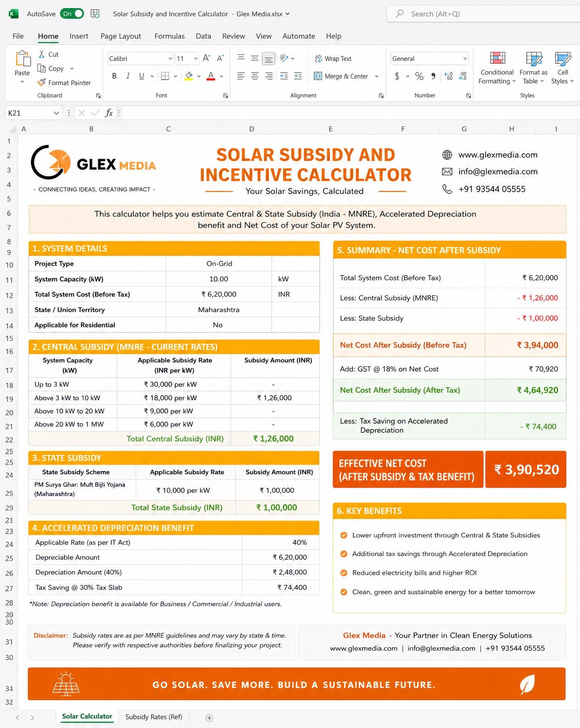Screen dimensions: 580x728
Task: Open Conditional Formatting menu
Action: [497, 68]
